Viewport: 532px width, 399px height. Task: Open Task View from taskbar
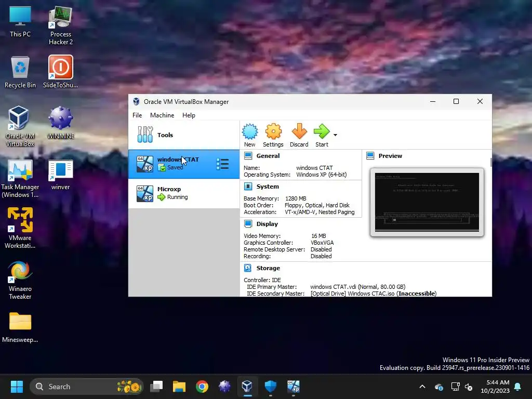coord(156,387)
